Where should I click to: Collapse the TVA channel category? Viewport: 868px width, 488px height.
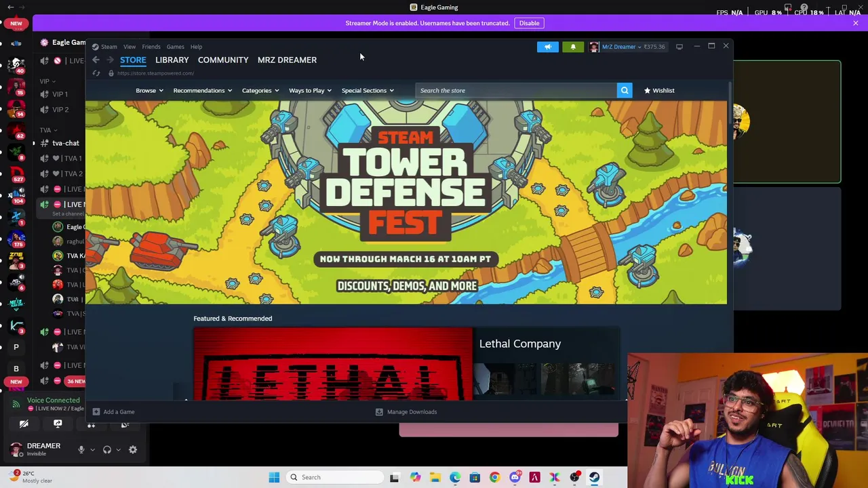pyautogui.click(x=48, y=130)
